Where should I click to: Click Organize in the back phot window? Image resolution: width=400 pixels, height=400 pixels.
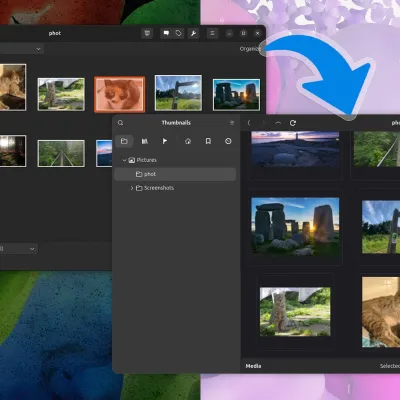(x=250, y=49)
